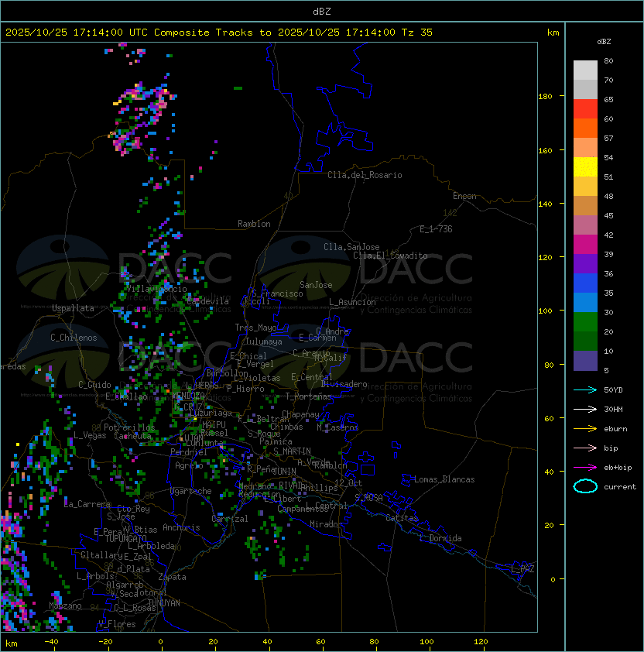Click the cyan 'current' ellipse legend icon
Screen dimensions: 644x652
585,486
